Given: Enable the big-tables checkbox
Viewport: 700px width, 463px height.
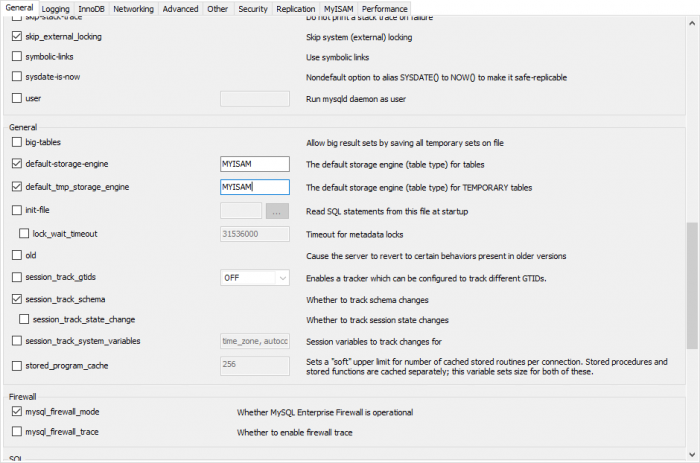Looking at the screenshot, I should click(x=16, y=143).
